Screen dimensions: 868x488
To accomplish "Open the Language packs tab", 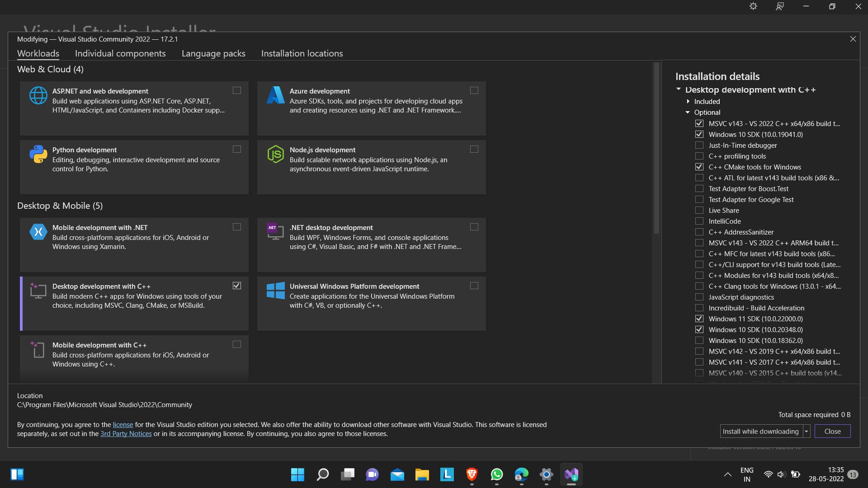I will point(213,53).
